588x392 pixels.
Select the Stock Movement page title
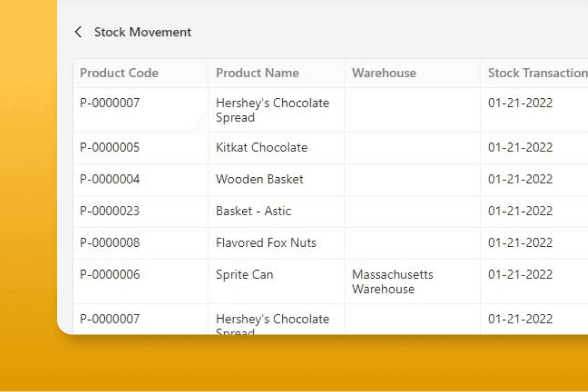(142, 32)
